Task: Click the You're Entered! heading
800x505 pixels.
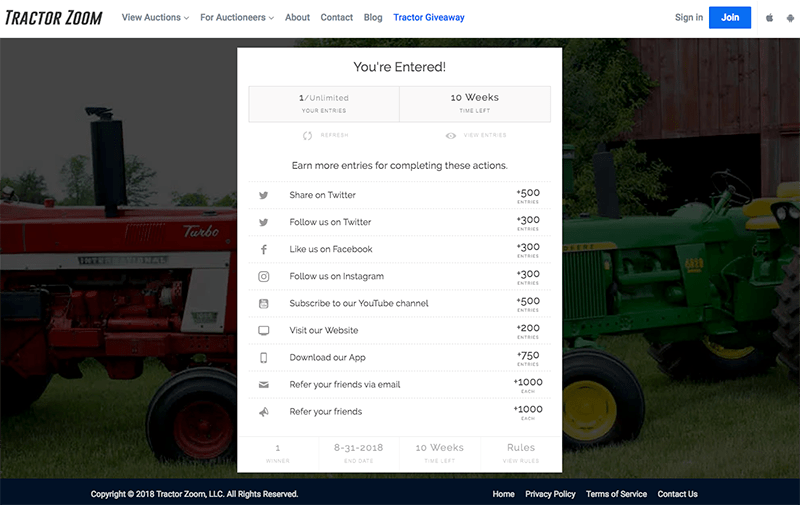Action: pos(399,67)
